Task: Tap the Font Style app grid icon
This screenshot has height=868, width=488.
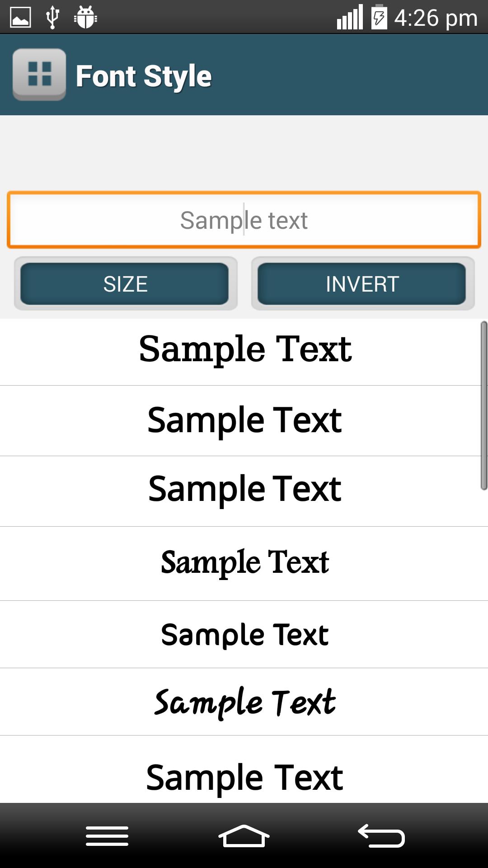Action: (39, 75)
